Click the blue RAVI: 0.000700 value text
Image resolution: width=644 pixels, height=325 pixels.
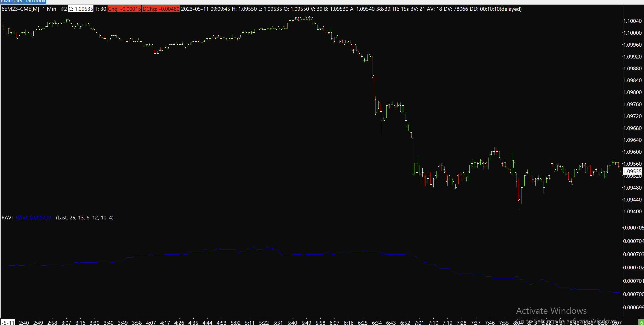click(34, 217)
